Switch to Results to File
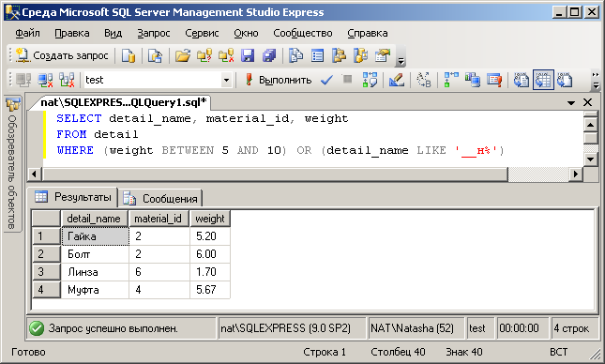Image resolution: width=605 pixels, height=364 pixels. pyautogui.click(x=565, y=80)
